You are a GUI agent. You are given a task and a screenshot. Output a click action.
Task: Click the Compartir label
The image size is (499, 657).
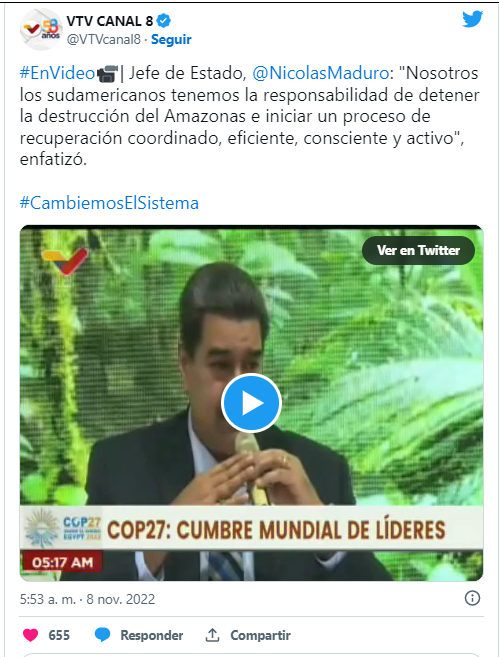coord(261,635)
